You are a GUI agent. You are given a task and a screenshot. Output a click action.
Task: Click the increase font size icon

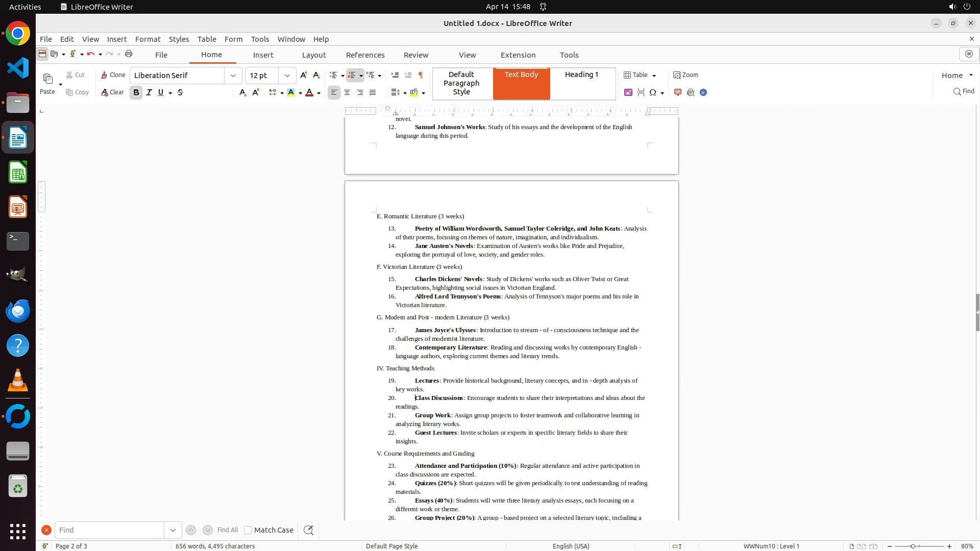[303, 75]
